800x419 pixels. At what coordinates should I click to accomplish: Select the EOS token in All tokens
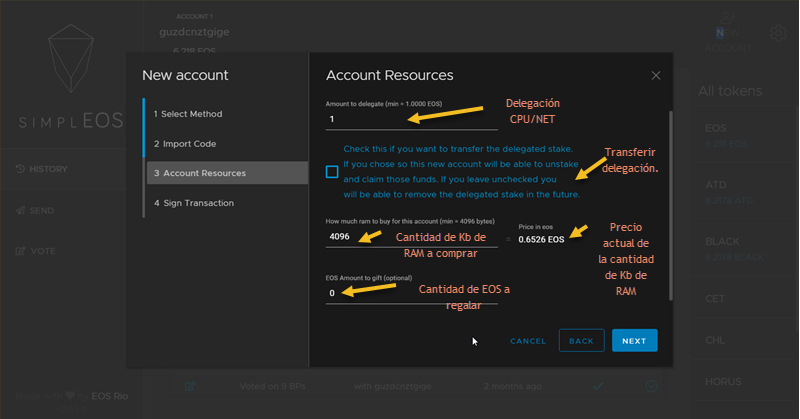tap(745, 135)
